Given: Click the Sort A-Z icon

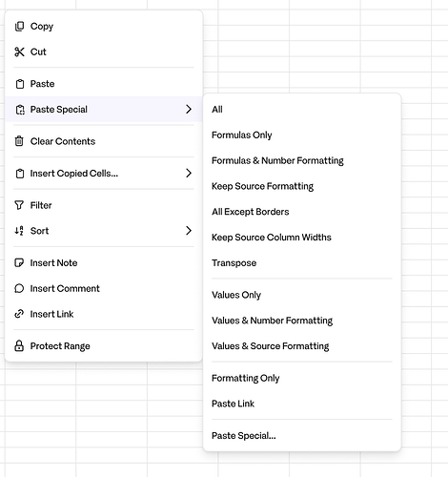Looking at the screenshot, I should [19, 231].
